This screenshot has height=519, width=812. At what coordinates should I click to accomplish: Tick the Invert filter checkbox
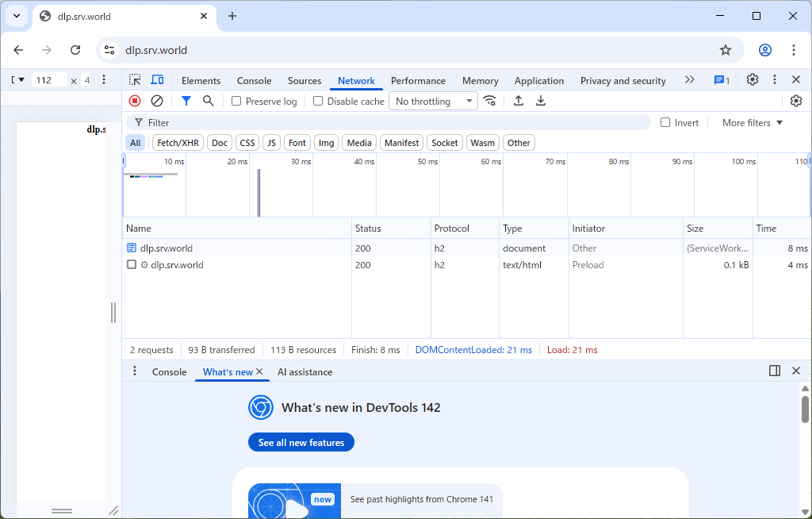666,123
